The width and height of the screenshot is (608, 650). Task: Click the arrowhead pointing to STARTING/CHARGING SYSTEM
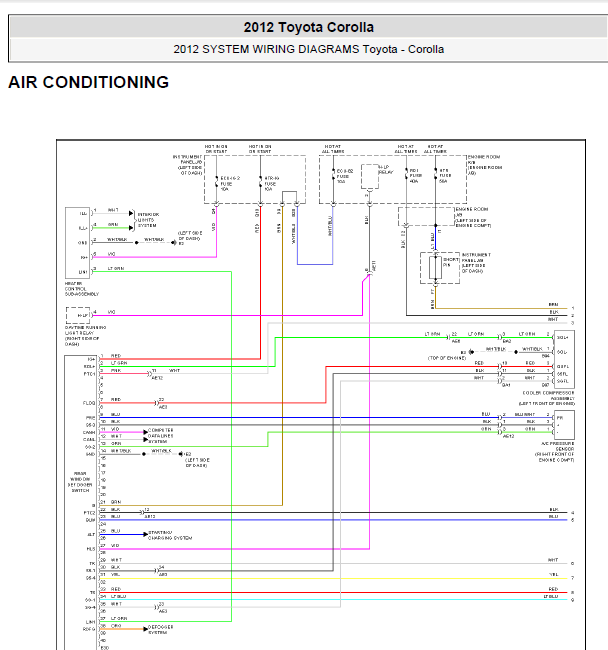coord(145,534)
